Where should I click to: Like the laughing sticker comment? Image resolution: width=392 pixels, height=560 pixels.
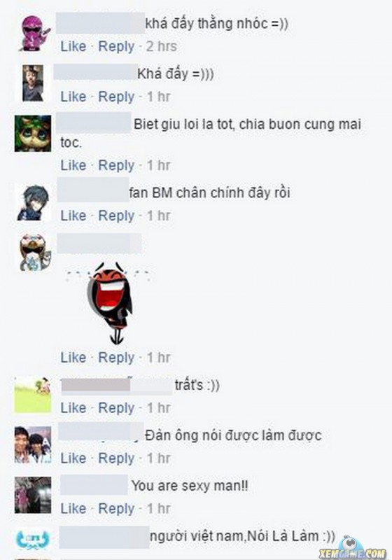pos(73,358)
